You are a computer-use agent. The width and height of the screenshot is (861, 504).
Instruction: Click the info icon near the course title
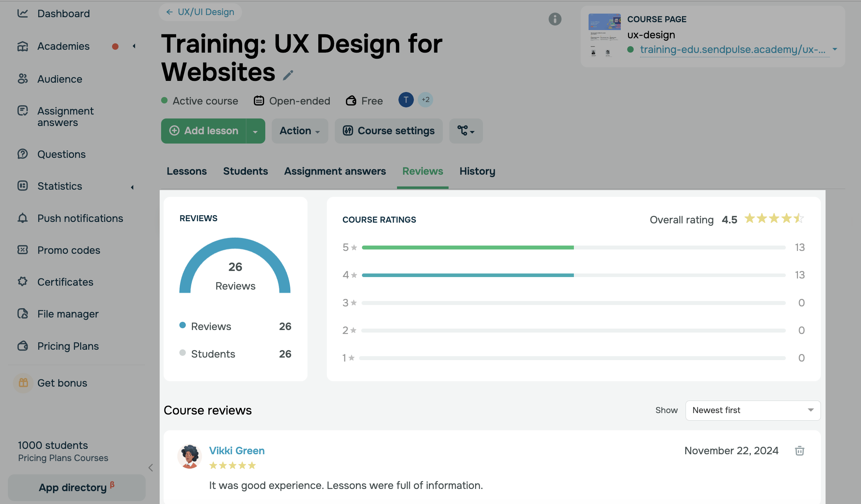[x=555, y=19]
